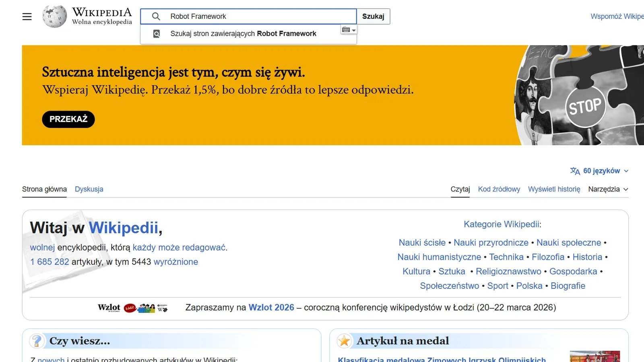Open the Nauki ścisłe category
Screen dimensions: 644x362
pos(422,243)
